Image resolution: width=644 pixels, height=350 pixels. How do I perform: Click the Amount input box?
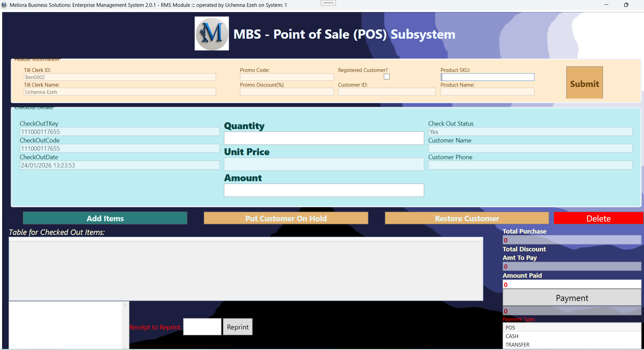tap(324, 190)
